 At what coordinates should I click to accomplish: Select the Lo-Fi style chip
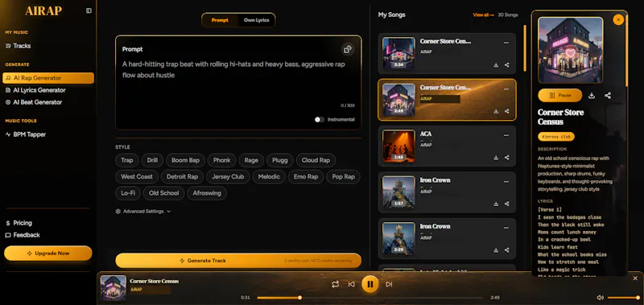coord(128,193)
